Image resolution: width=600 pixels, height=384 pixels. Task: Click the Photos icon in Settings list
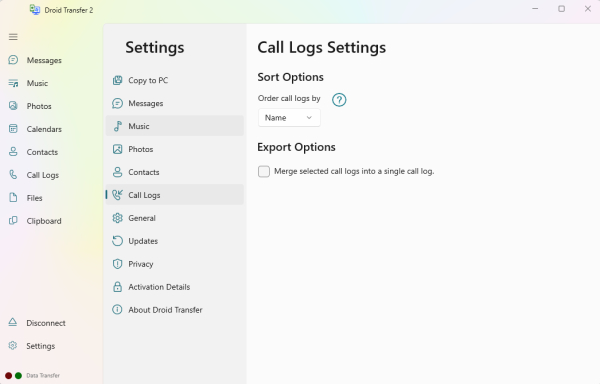tap(117, 149)
